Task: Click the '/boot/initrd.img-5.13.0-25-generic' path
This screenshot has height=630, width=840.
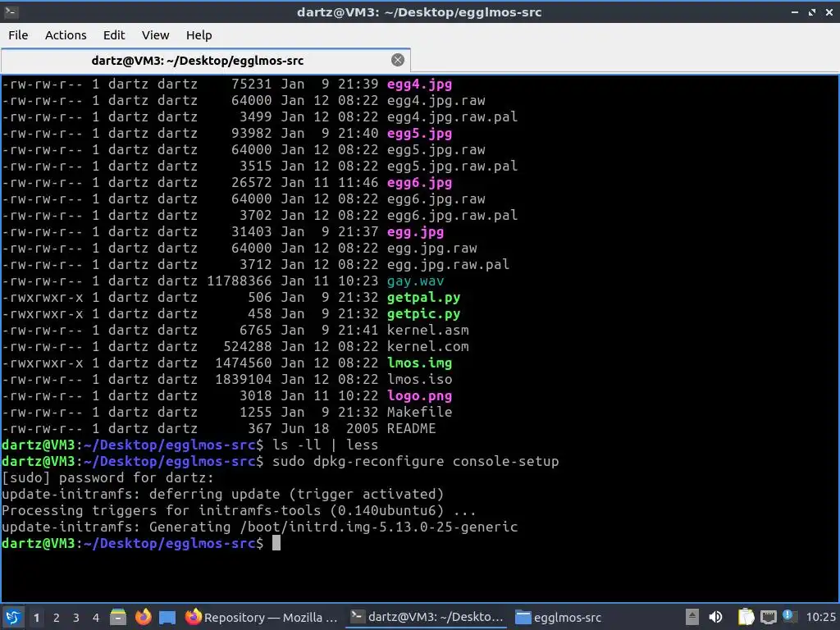Action: coord(378,527)
